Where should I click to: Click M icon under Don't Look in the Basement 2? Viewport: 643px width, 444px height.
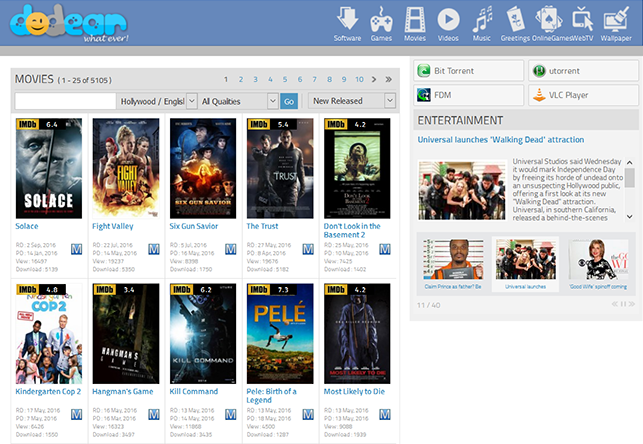tap(385, 249)
